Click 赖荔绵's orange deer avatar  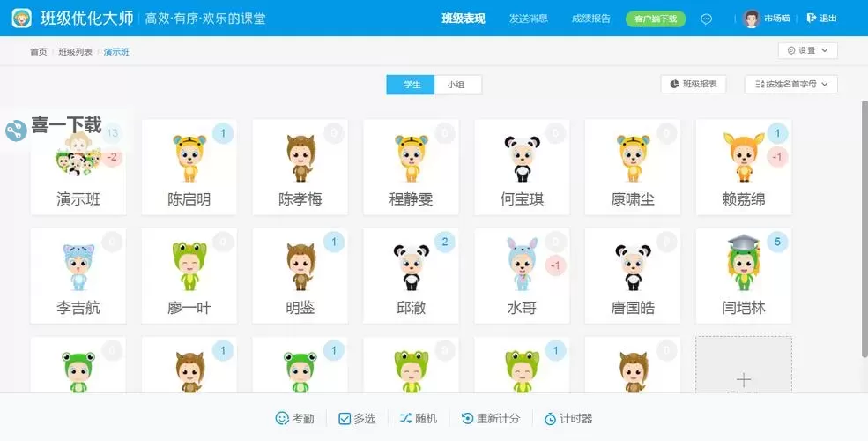point(744,157)
